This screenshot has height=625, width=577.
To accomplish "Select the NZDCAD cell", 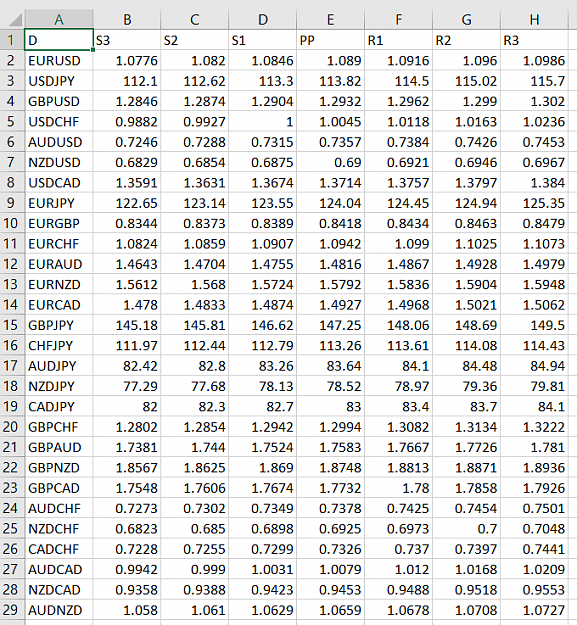I will tap(59, 590).
